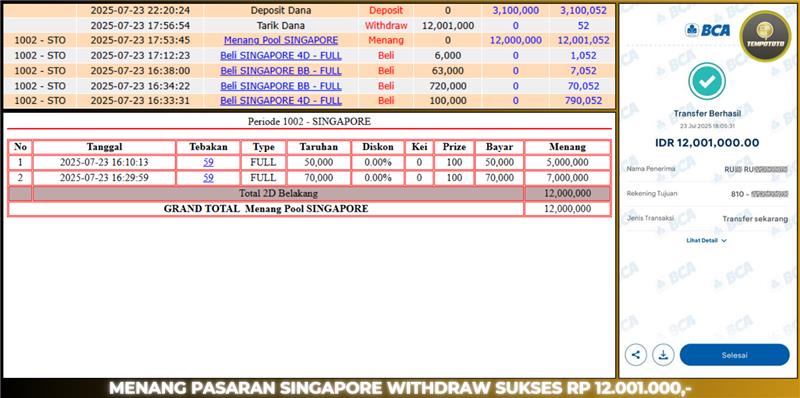Click date 2025-07-23 16:10:13 in bet table
This screenshot has height=398, width=800.
tap(104, 162)
